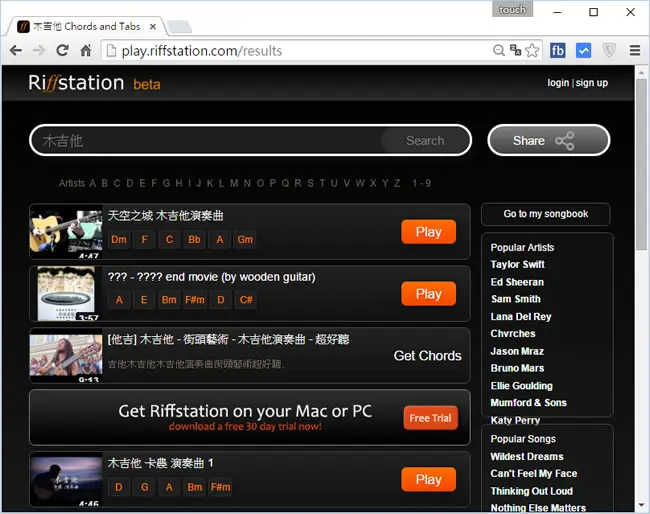Play the 天空之城 木吉他演奏曲 song
The image size is (650, 514).
(x=428, y=232)
